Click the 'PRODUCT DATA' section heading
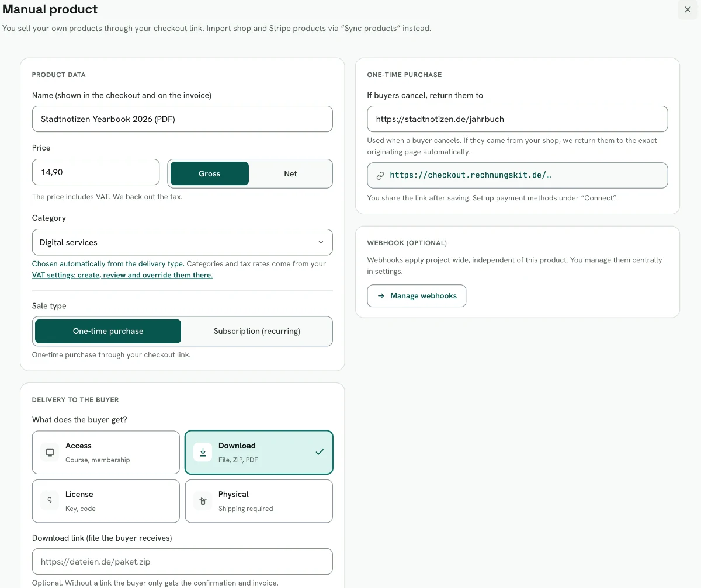The height and width of the screenshot is (588, 701). pos(59,75)
